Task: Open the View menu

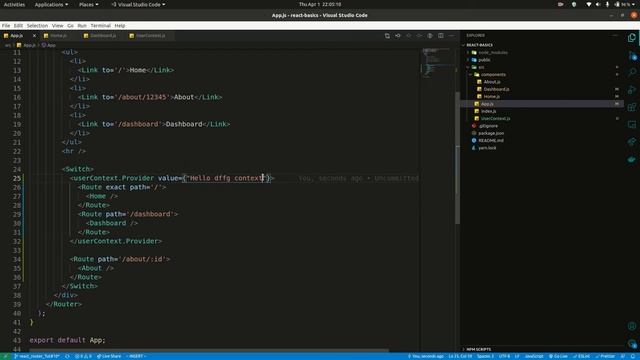Action: click(58, 25)
